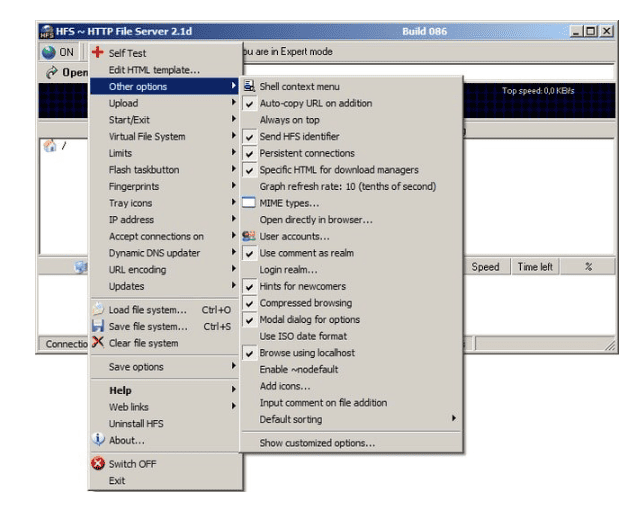Uncheck Use comment as realm
The height and width of the screenshot is (516, 639).
[x=352, y=253]
